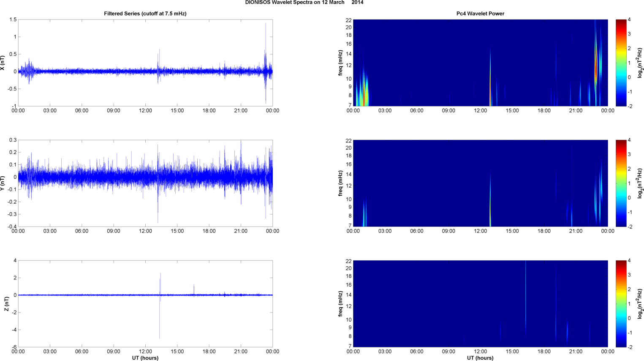Click inside the Y component time series plot

(x=145, y=183)
